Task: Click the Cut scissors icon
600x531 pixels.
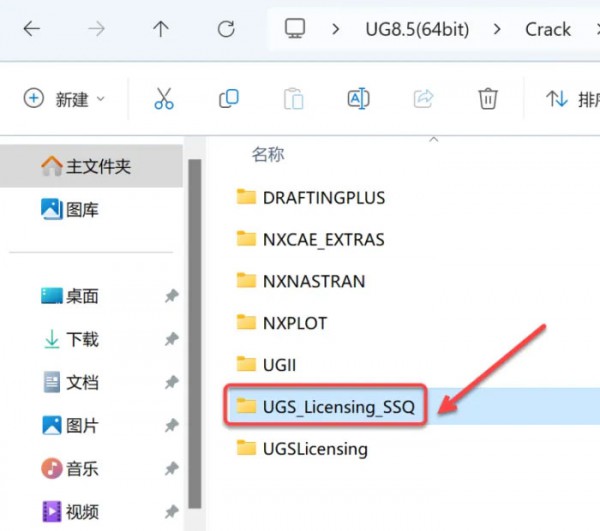Action: pos(164,99)
